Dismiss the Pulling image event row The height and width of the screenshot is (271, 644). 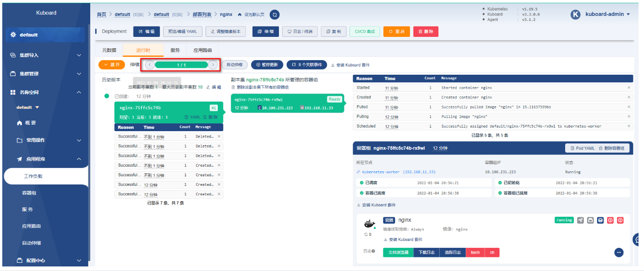(629, 117)
